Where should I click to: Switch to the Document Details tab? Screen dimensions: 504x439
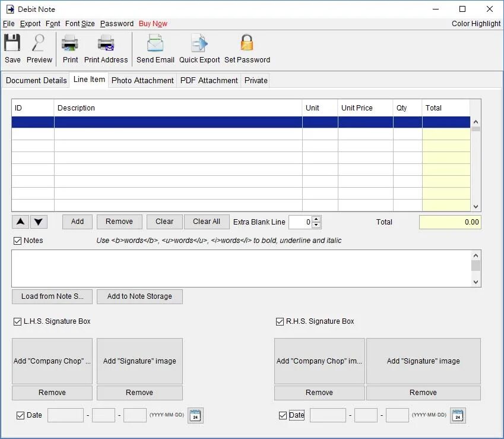(36, 80)
